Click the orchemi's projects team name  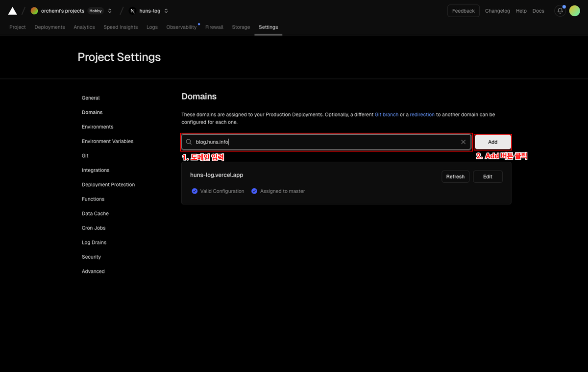click(63, 11)
